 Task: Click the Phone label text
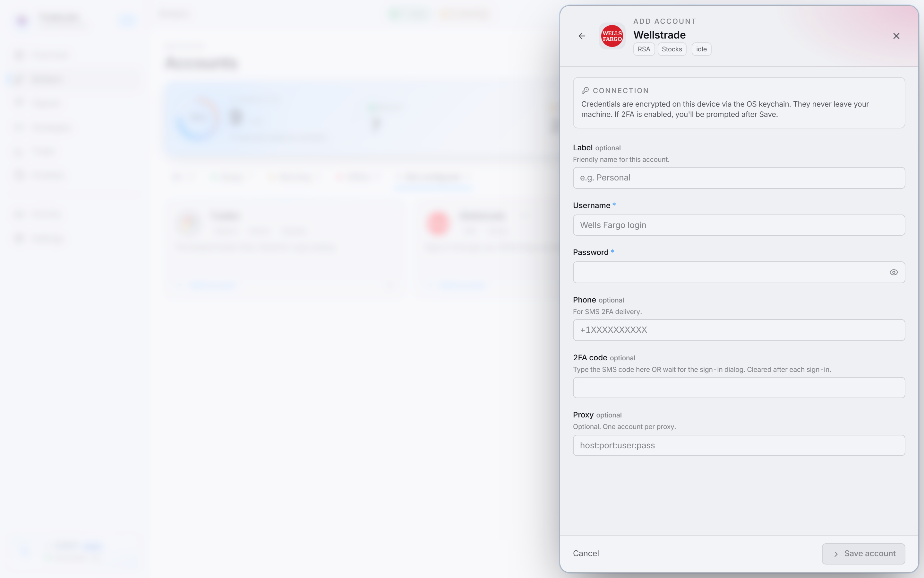(584, 300)
